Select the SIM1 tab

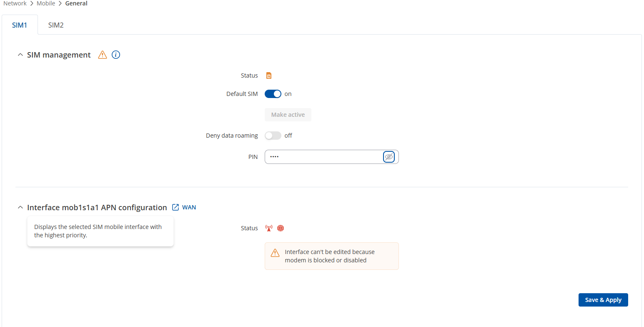[20, 25]
